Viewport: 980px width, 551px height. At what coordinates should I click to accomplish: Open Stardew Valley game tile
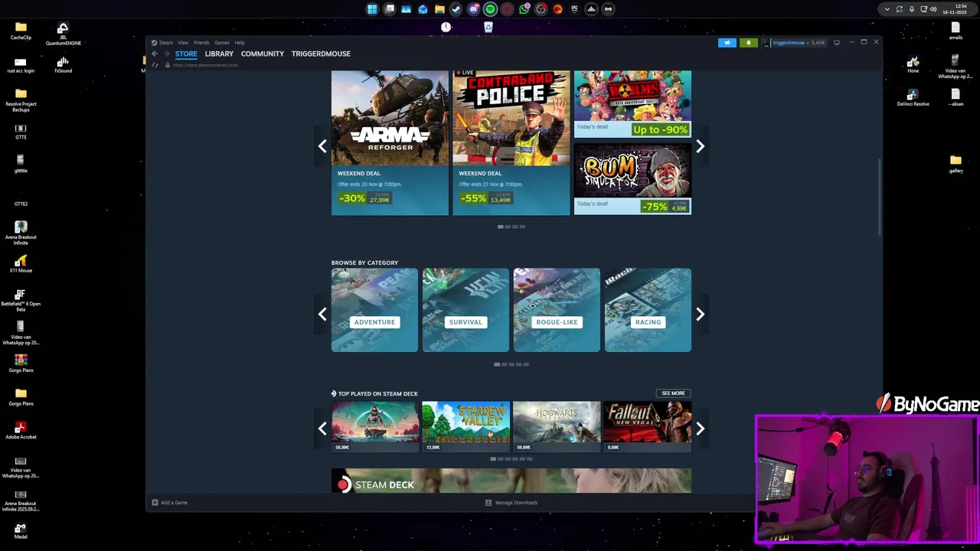465,427
